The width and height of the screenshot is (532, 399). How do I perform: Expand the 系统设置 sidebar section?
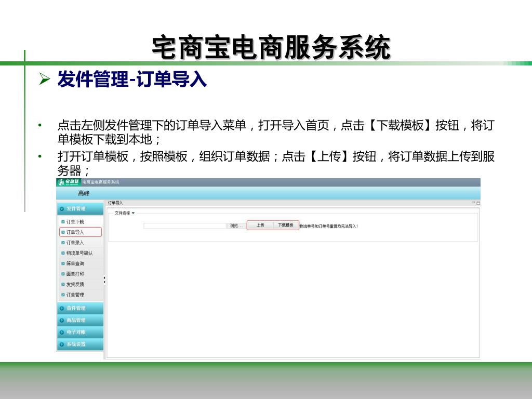tap(81, 344)
